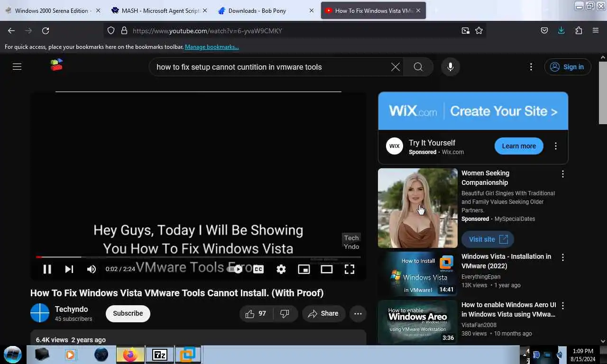
Task: Open options for the Wix ad
Action: [556, 146]
